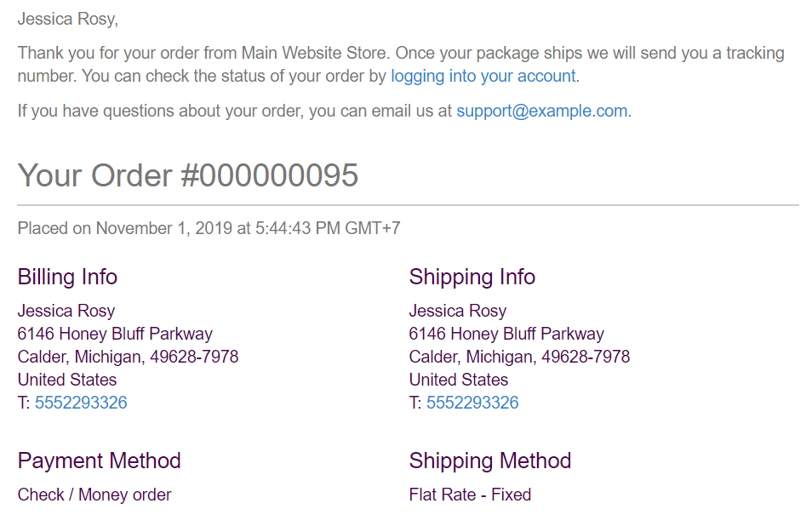The image size is (812, 515).
Task: Click the Flat Rate - Fixed text
Action: pos(470,495)
